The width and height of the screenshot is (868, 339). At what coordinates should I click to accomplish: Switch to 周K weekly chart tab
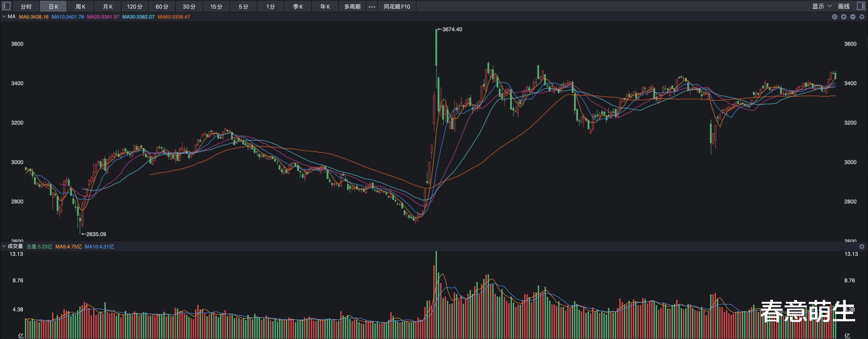coord(80,7)
